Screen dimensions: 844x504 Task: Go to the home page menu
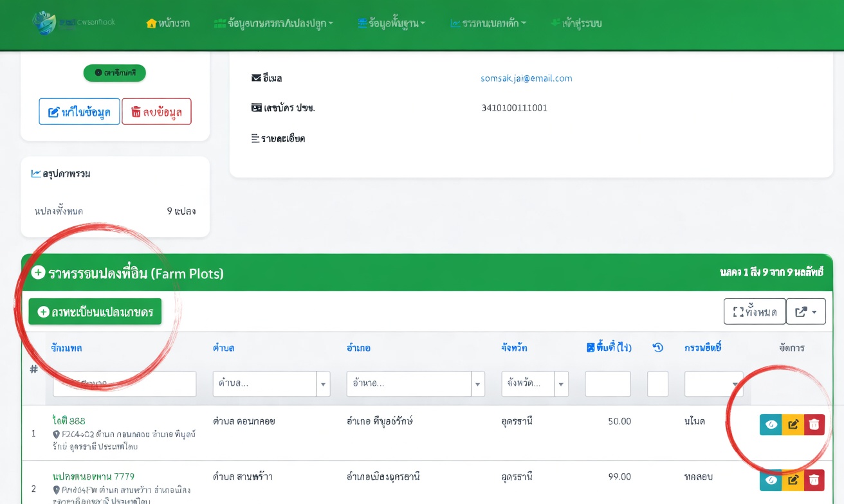pyautogui.click(x=168, y=23)
